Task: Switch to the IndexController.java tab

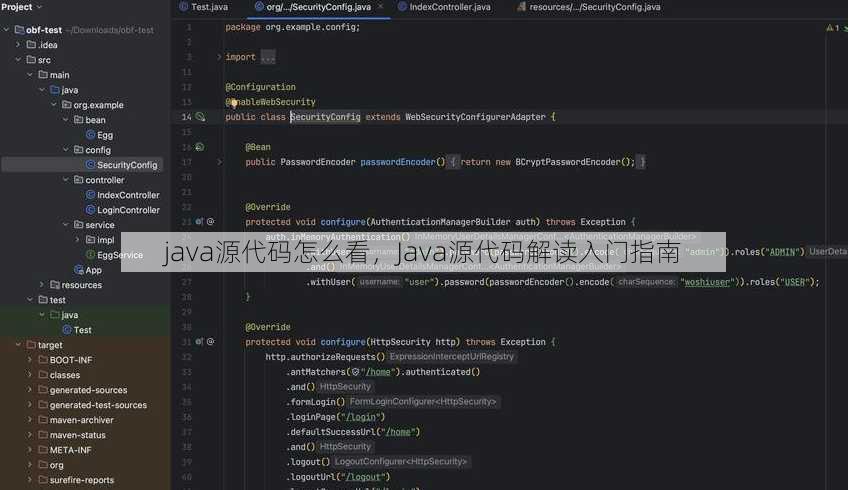Action: [444, 7]
